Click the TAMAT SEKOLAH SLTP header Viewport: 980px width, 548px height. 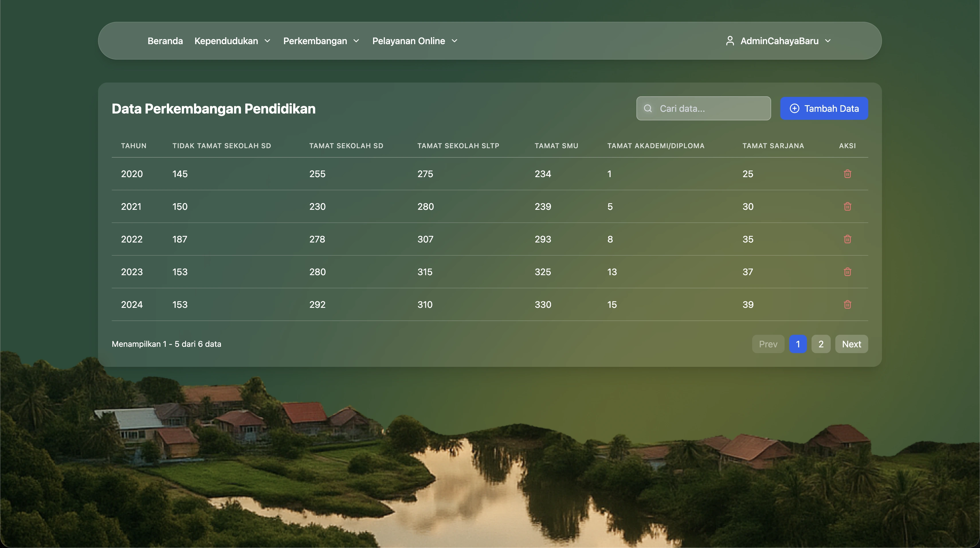coord(458,146)
